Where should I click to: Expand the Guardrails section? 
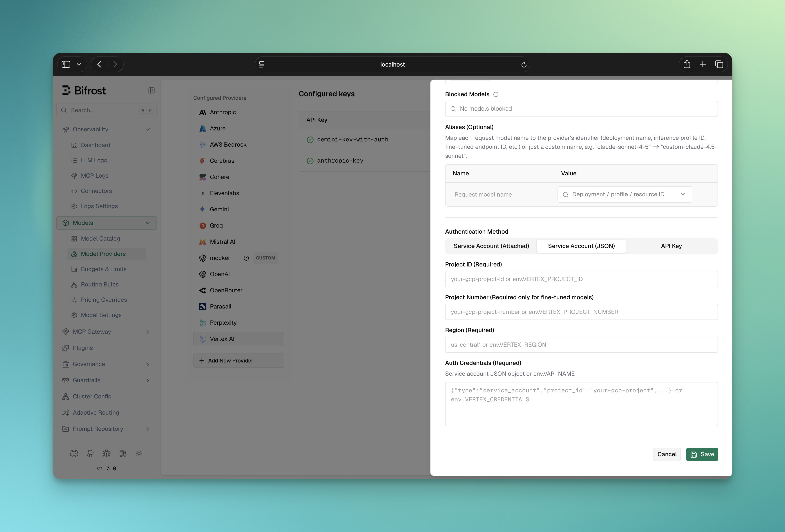148,380
